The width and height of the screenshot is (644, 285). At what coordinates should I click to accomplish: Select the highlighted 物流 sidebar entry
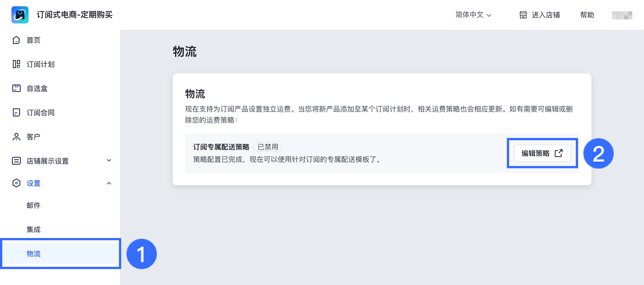click(33, 254)
